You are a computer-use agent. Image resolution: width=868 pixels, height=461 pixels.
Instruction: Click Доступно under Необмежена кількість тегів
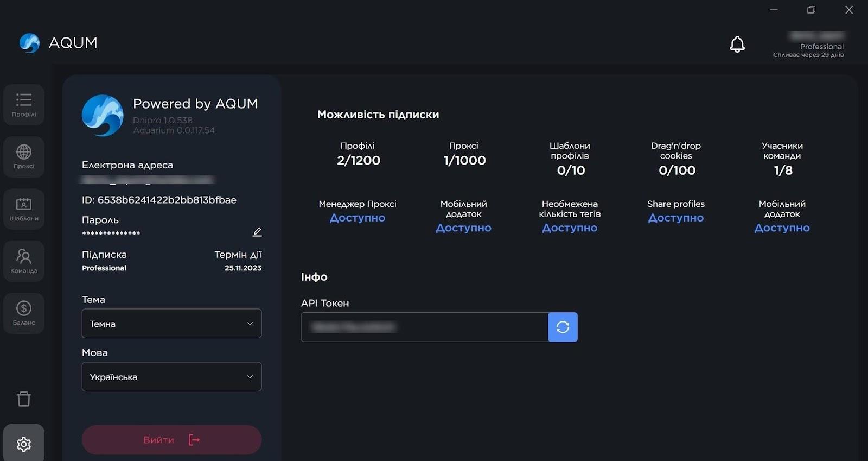[x=570, y=228]
